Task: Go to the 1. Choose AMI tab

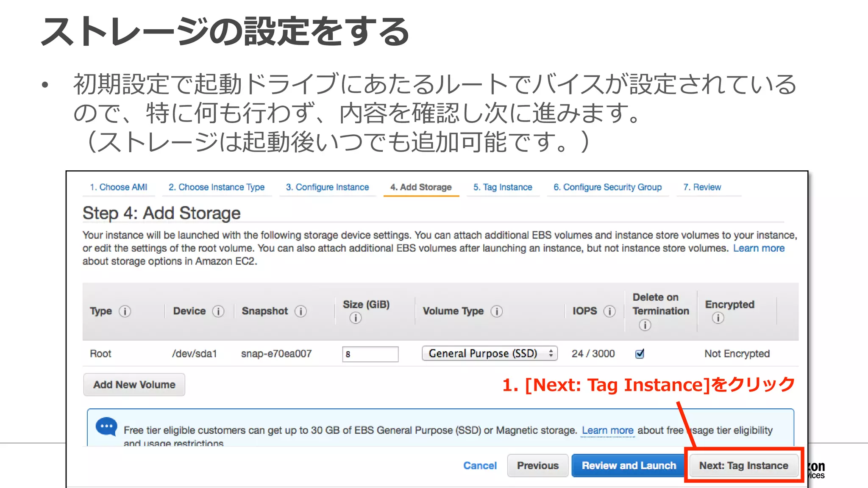Action: 119,187
